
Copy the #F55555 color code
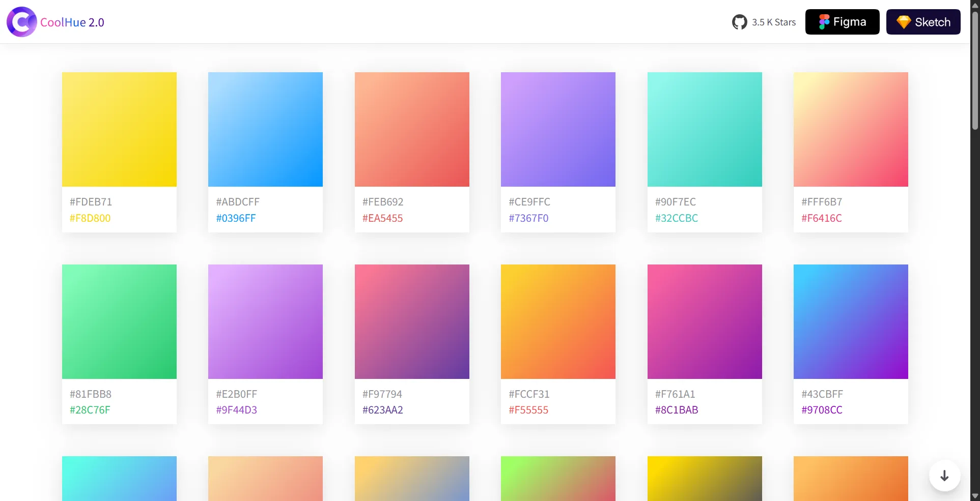(x=528, y=410)
